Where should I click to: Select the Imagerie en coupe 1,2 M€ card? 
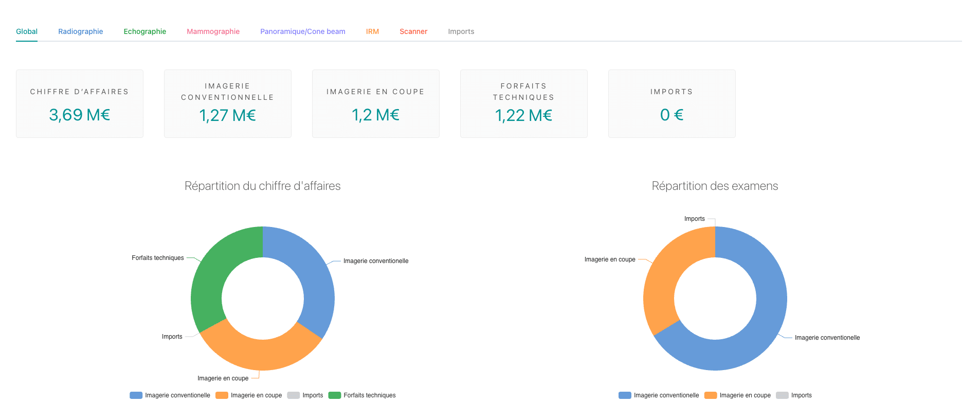pos(376,103)
